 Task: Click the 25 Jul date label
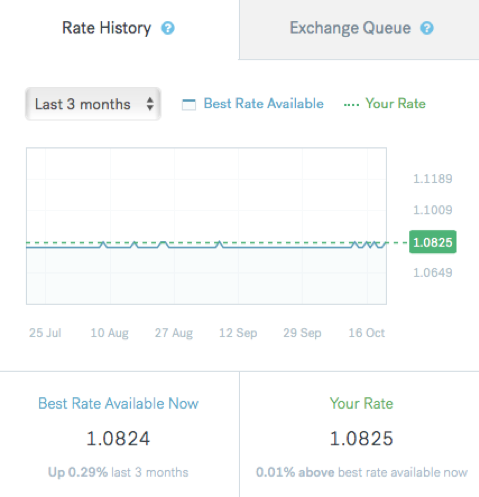click(45, 333)
